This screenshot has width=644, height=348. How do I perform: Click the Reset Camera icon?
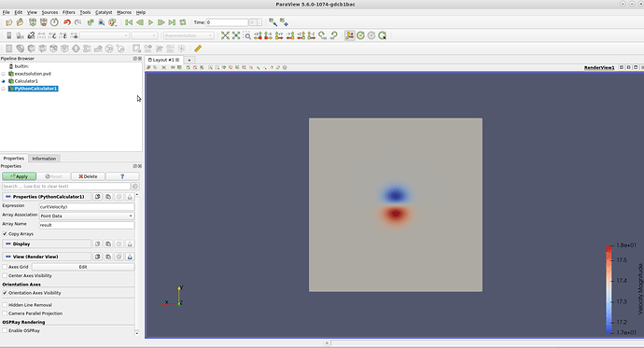coord(225,35)
